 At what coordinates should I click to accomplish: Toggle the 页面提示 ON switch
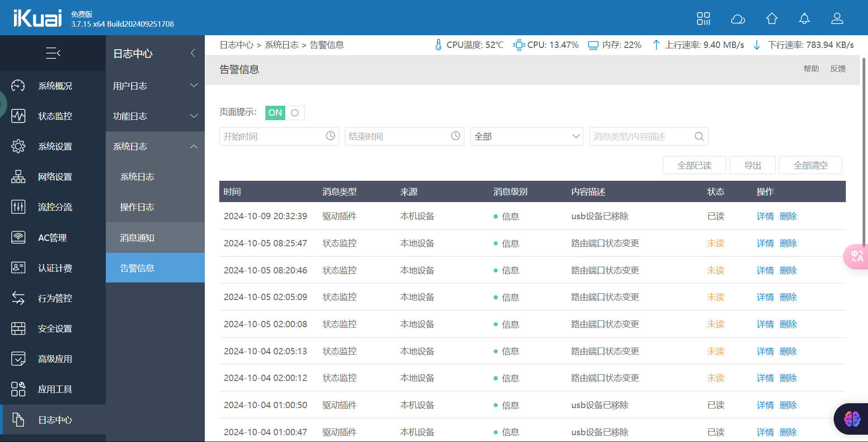pyautogui.click(x=285, y=113)
